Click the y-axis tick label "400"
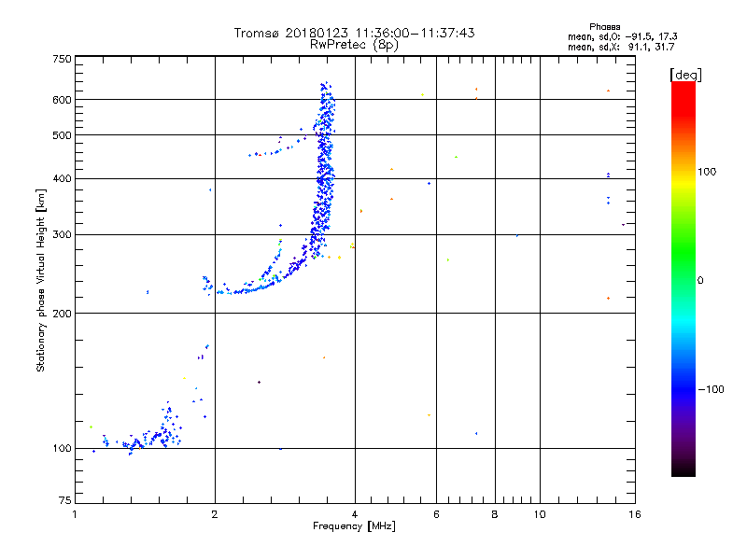747x560 pixels. 62,179
